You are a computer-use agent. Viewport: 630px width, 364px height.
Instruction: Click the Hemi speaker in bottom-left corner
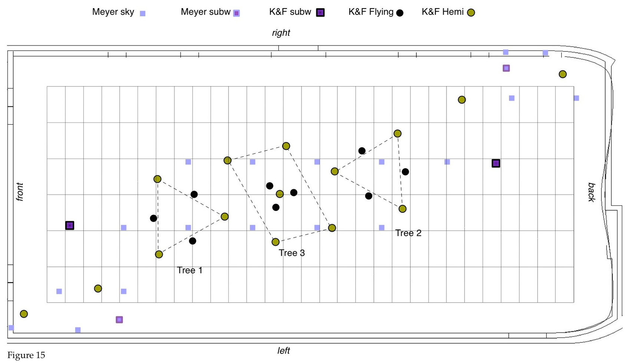click(x=24, y=314)
